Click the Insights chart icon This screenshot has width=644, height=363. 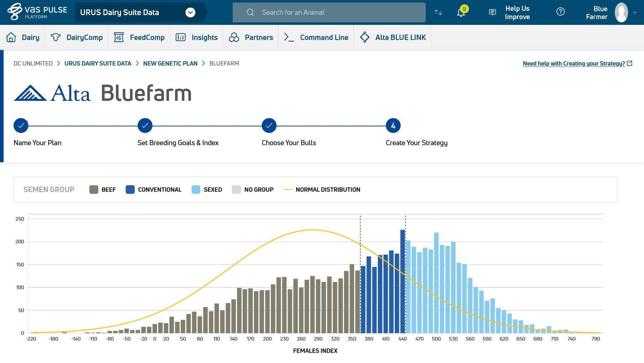click(180, 37)
